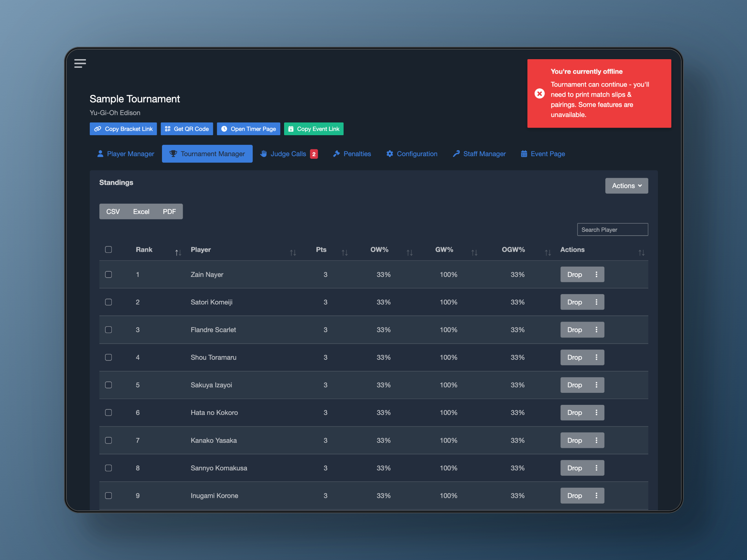Toggle the select-all header checkbox

point(108,250)
